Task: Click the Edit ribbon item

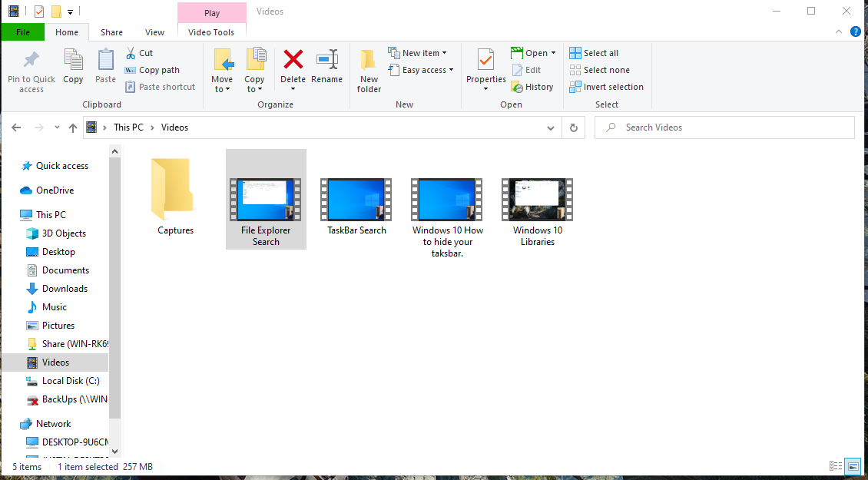Action: click(526, 71)
